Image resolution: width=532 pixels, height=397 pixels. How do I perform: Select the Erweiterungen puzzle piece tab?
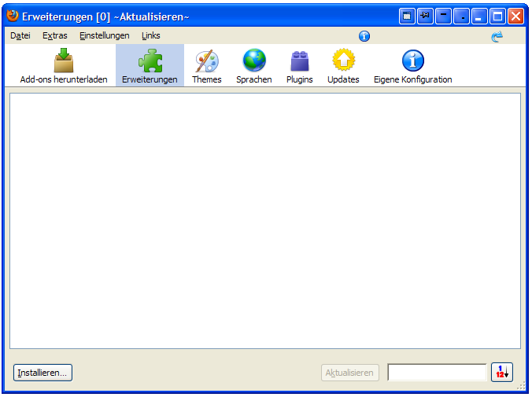150,65
